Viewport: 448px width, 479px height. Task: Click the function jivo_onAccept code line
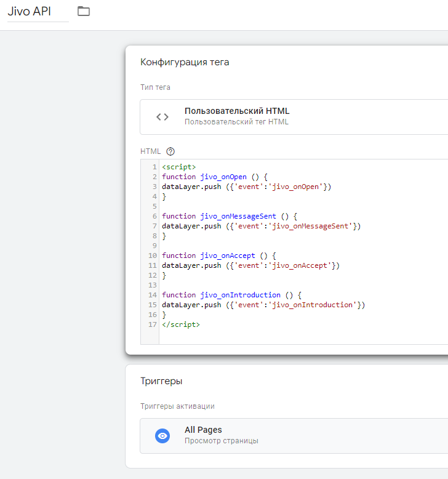click(x=220, y=256)
